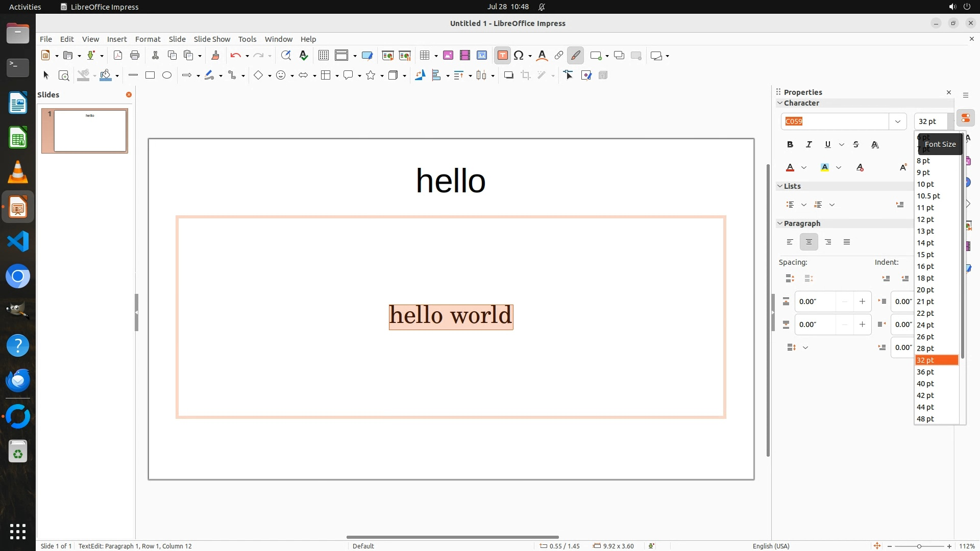This screenshot has width=980, height=551.
Task: Click the Insert Text Box icon
Action: (502, 56)
